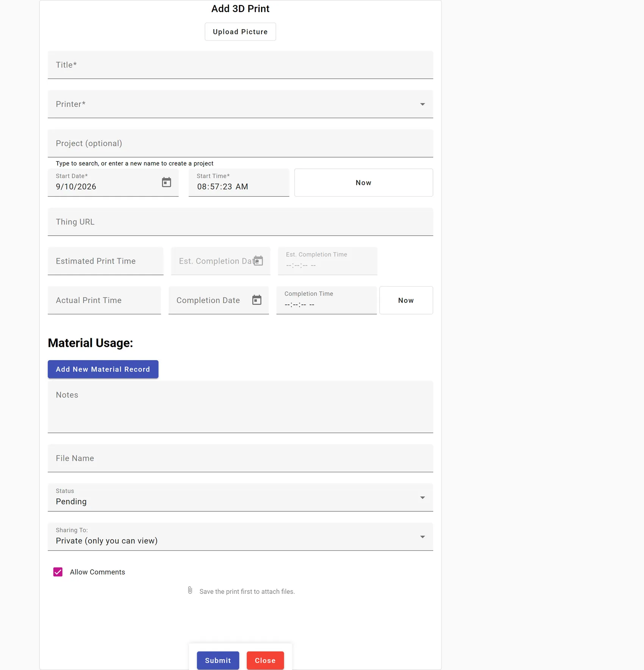Click the paperclip attachment icon
Viewport: 644px width, 670px height.
(x=190, y=590)
